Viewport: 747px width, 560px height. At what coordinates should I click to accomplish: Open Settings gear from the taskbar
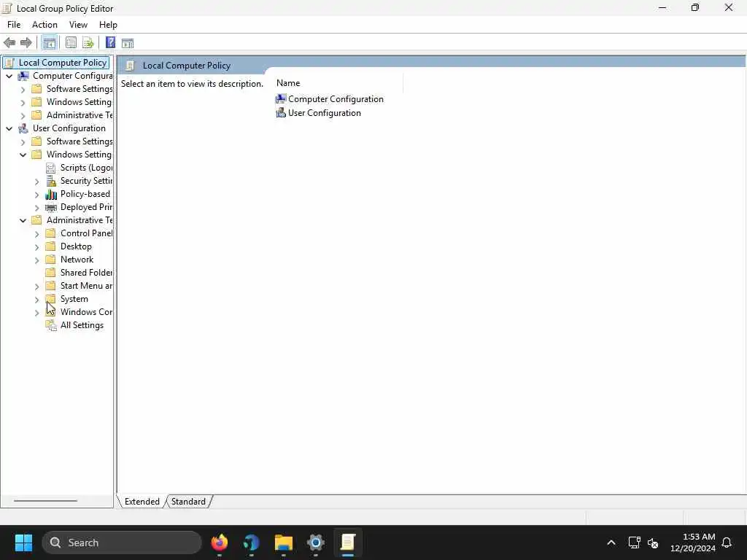(315, 542)
